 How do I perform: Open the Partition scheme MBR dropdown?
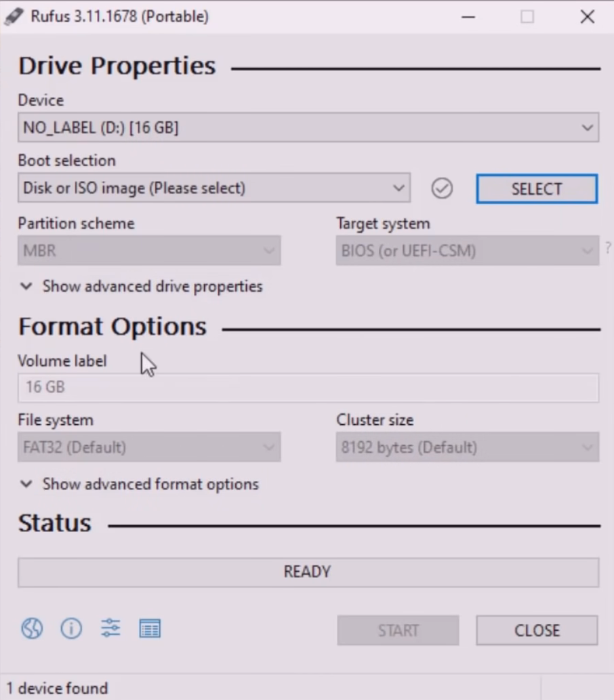coord(149,251)
